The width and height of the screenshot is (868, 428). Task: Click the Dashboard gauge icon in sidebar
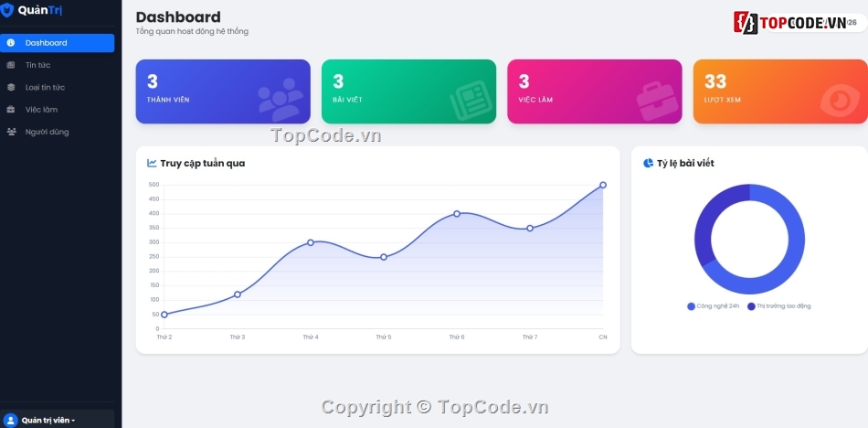11,43
